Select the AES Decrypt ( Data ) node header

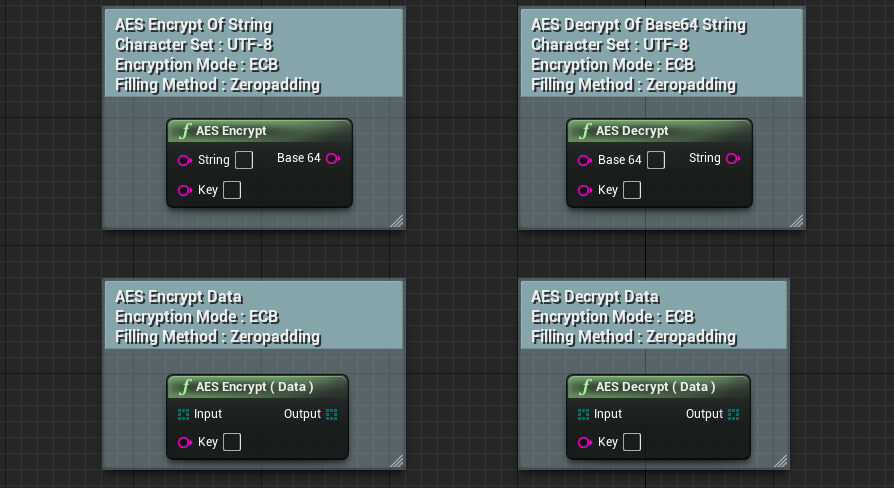click(x=659, y=387)
